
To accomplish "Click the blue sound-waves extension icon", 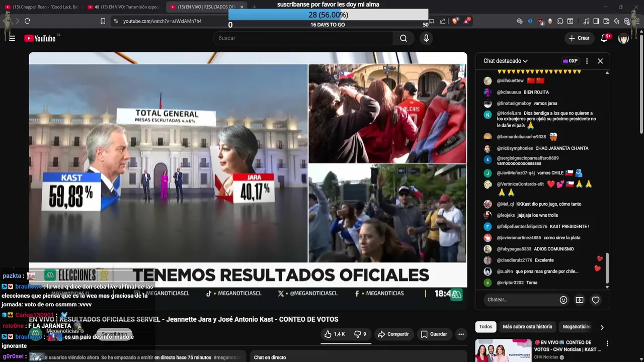I will point(530,21).
